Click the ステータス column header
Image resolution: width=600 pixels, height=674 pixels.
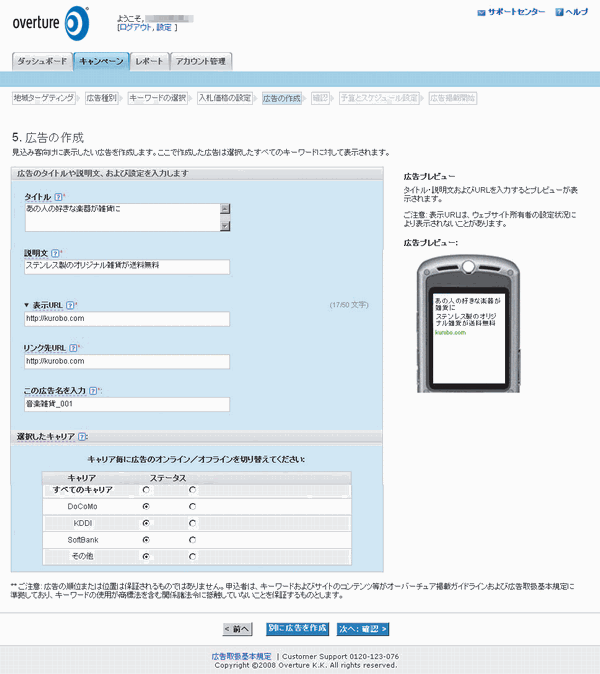click(x=168, y=478)
